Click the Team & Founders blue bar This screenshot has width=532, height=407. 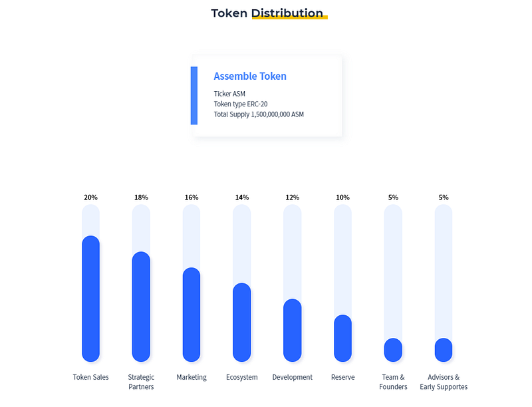393,350
